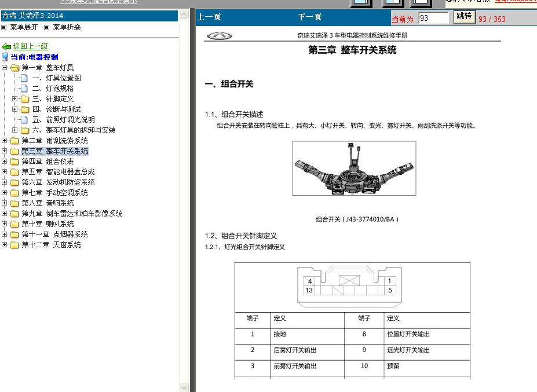Click folder icon of 第八章 音响系统
Image resolution: width=537 pixels, height=392 pixels.
[14, 203]
